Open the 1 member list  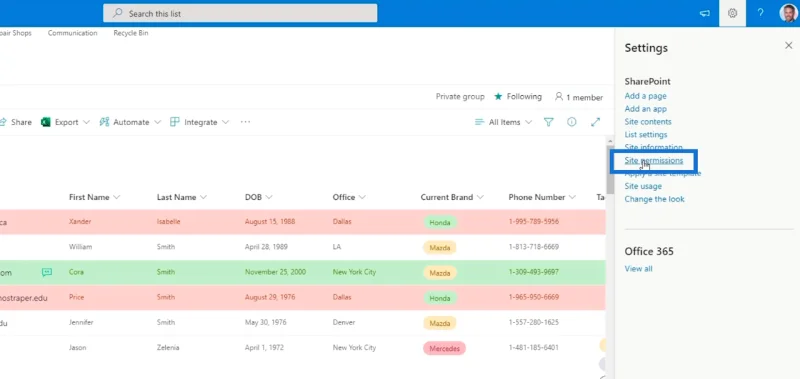click(x=579, y=97)
